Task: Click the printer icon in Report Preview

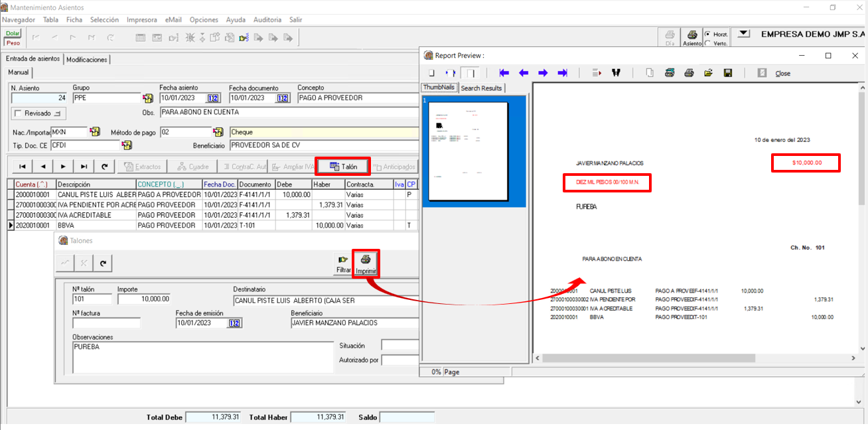Action: 689,73
